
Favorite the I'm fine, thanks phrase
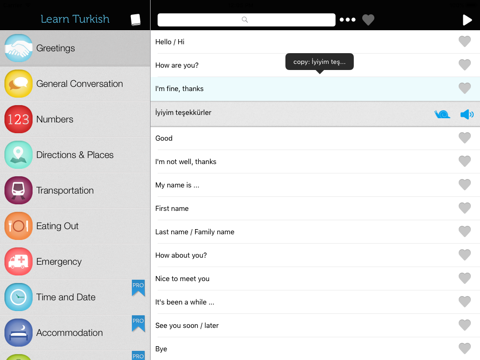click(x=465, y=88)
